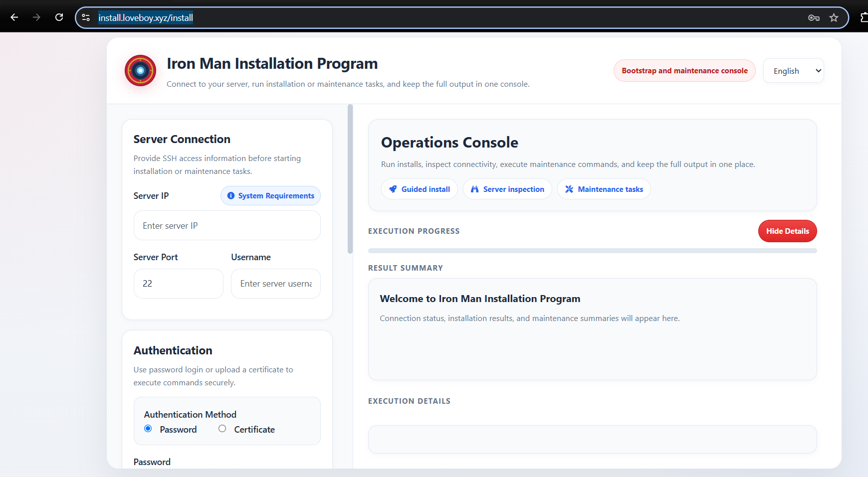Click the left panel scrollbar
The height and width of the screenshot is (477, 868).
[350, 179]
